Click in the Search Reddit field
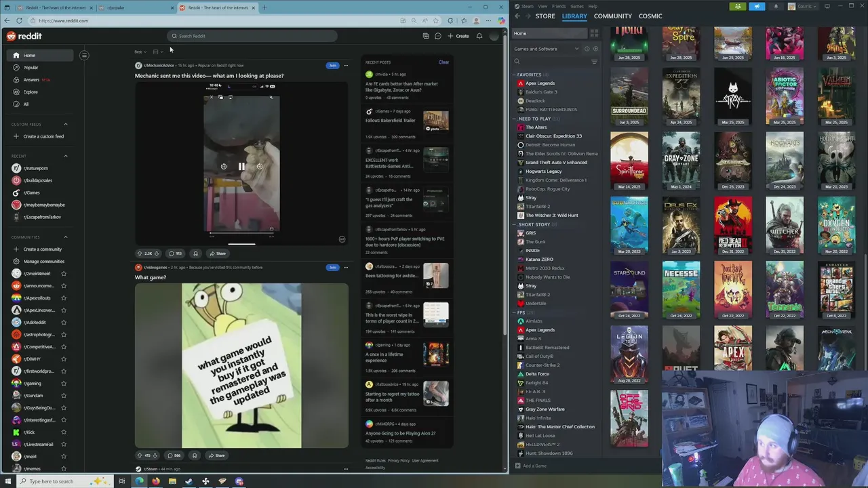This screenshot has width=868, height=488. (252, 36)
